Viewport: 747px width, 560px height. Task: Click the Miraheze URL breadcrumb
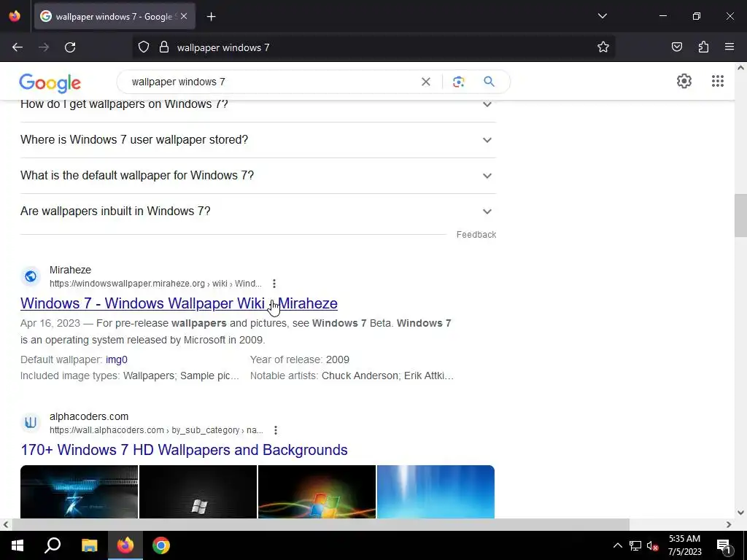click(155, 284)
